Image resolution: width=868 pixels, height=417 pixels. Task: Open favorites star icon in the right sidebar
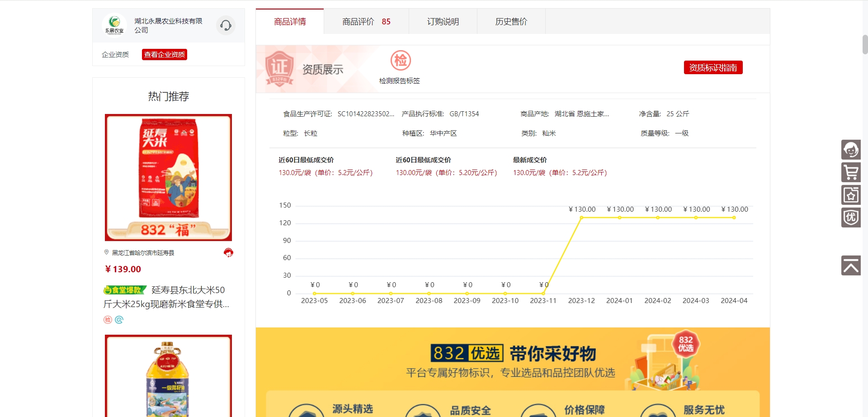[851, 195]
